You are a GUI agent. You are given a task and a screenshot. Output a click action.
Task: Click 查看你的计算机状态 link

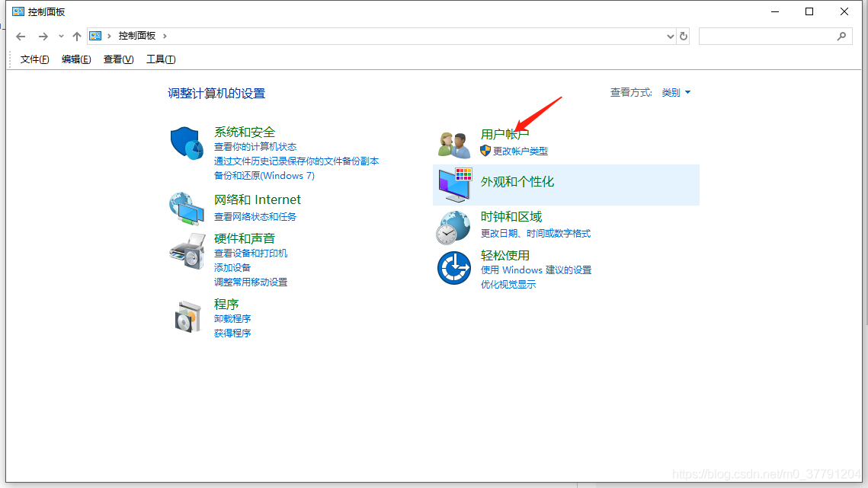click(255, 147)
